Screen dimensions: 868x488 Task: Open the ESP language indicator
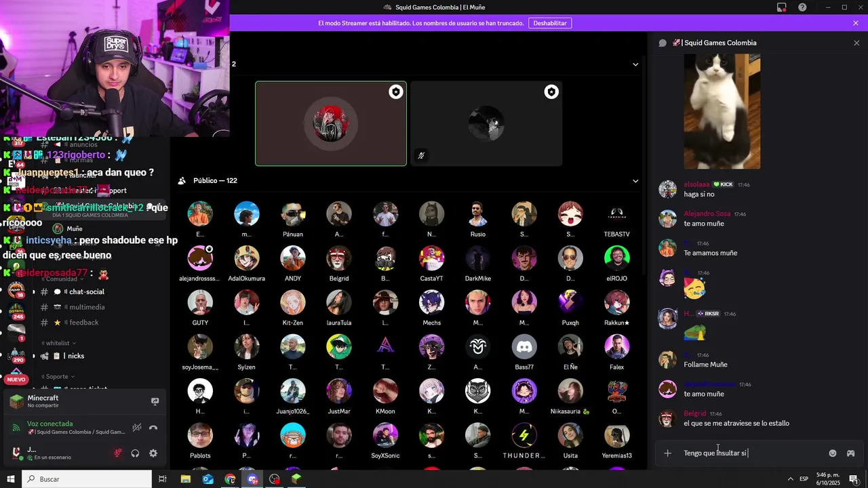tap(804, 479)
